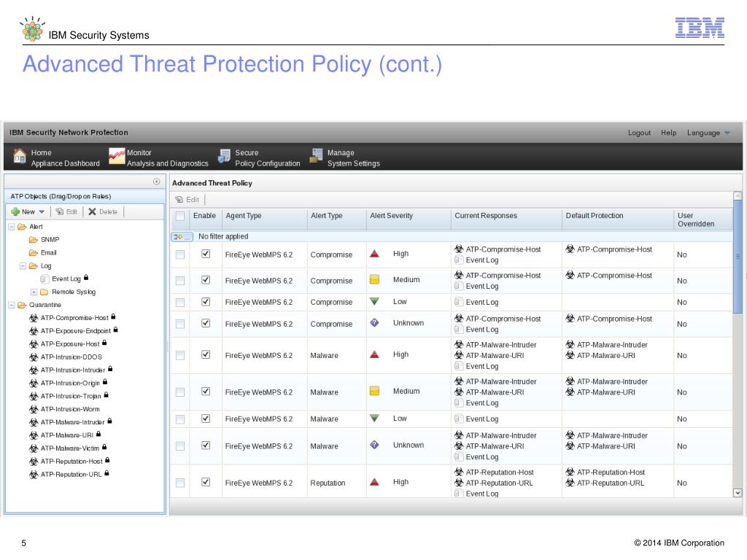Click the Help link
The height and width of the screenshot is (560, 747).
point(668,133)
